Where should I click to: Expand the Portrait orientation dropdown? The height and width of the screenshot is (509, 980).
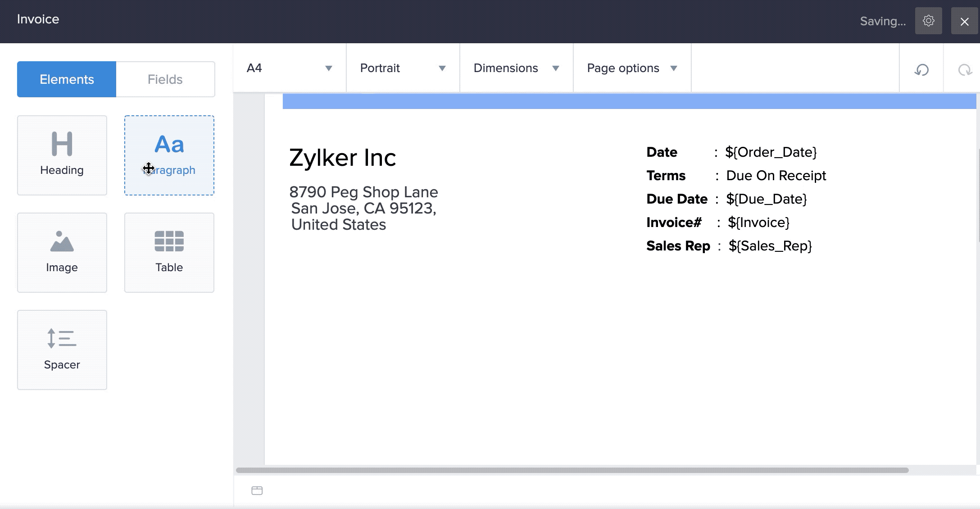coord(403,68)
